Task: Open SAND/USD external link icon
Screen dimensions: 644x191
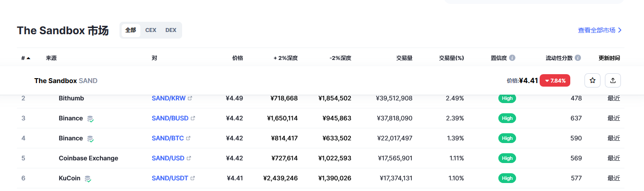Action: 189,158
